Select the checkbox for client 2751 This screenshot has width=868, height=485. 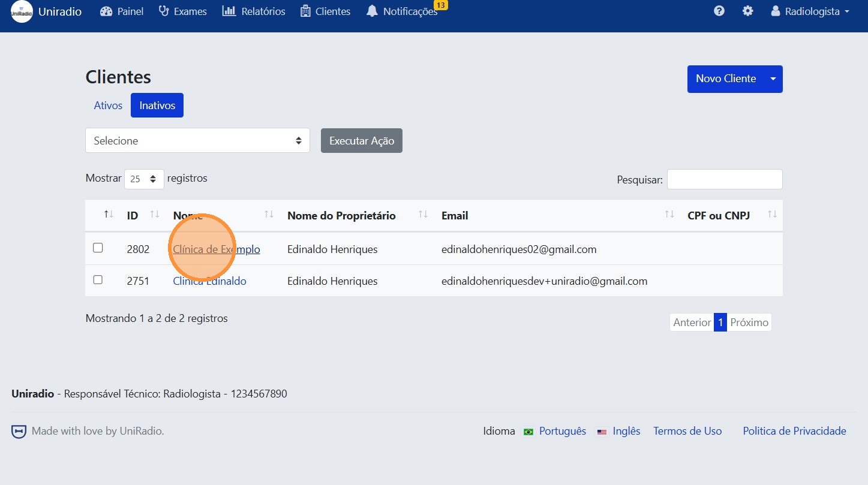click(x=98, y=280)
